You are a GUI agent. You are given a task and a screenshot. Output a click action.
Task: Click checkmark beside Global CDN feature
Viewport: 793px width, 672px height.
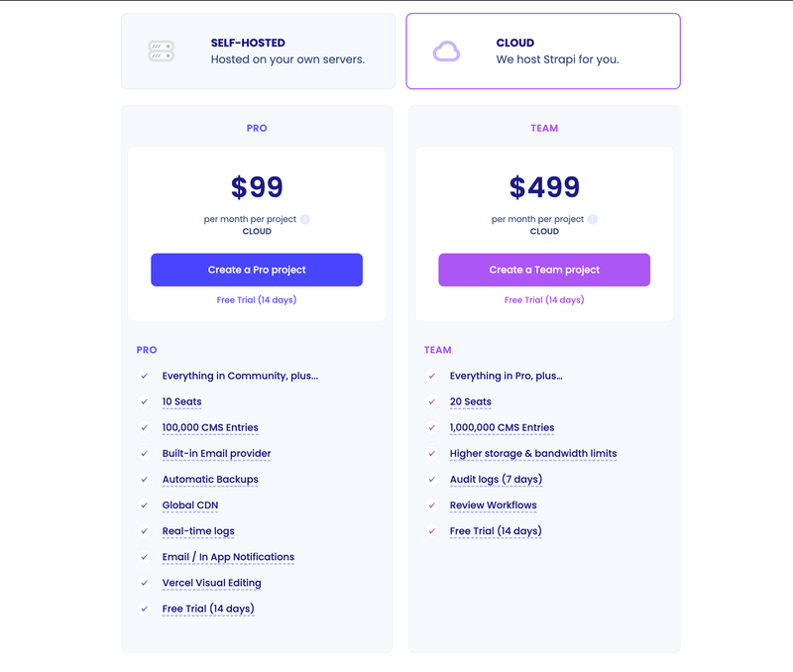[144, 505]
